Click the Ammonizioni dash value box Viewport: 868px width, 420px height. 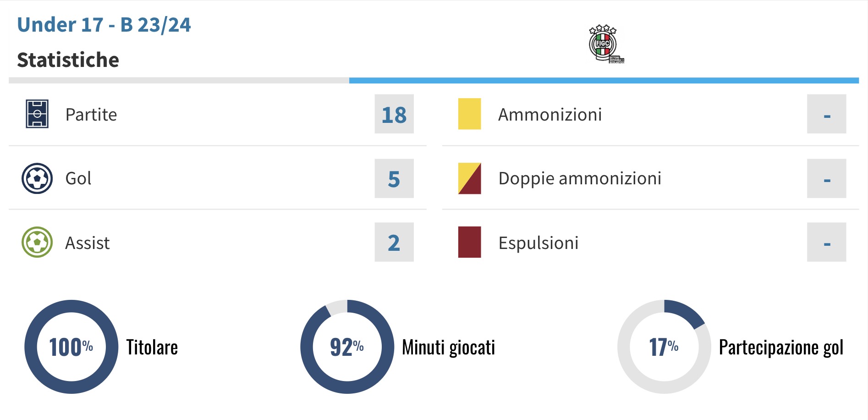tap(826, 114)
